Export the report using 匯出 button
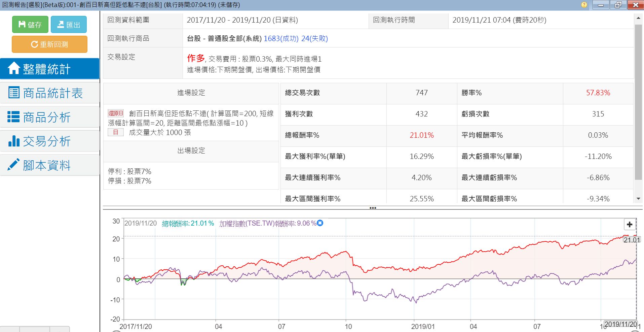This screenshot has height=332, width=644. (69, 25)
